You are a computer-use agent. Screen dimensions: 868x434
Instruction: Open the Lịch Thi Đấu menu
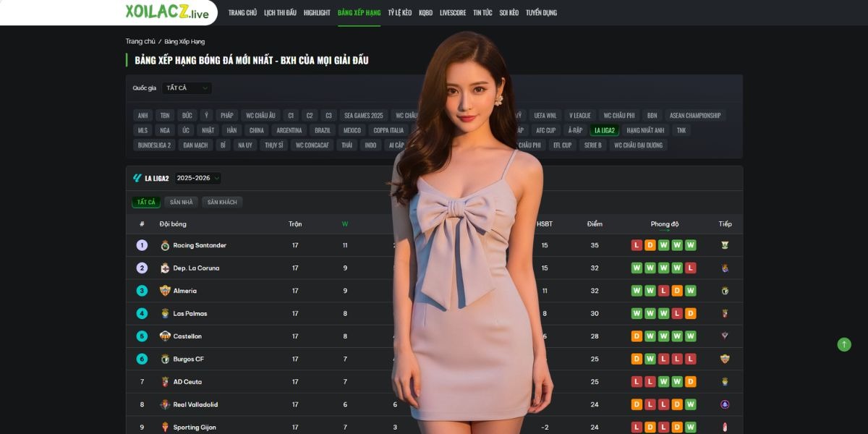280,13
